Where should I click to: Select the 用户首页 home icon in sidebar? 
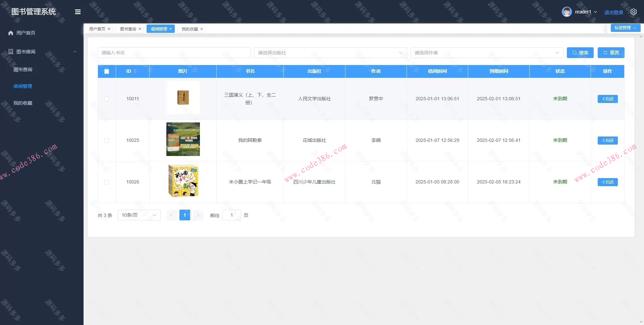coord(10,33)
